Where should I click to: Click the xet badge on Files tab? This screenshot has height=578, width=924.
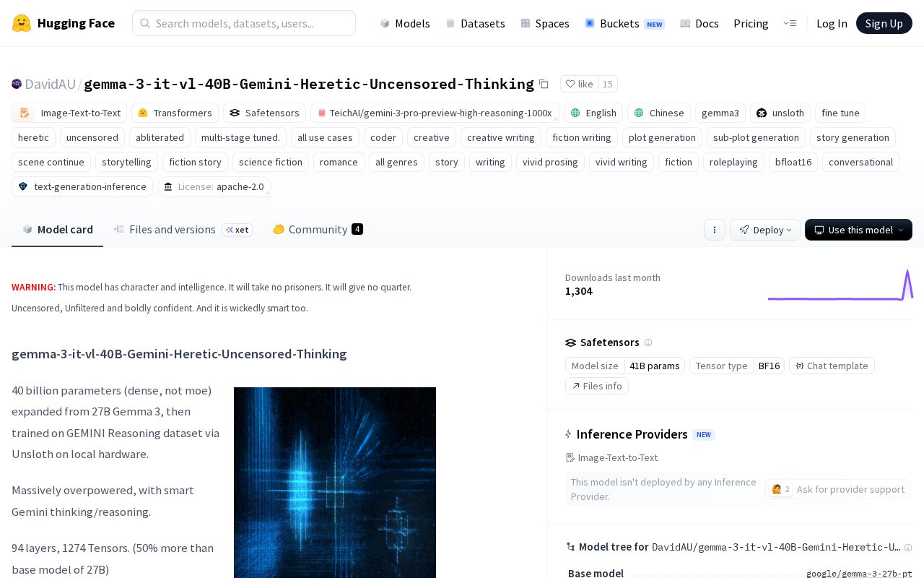(x=237, y=230)
